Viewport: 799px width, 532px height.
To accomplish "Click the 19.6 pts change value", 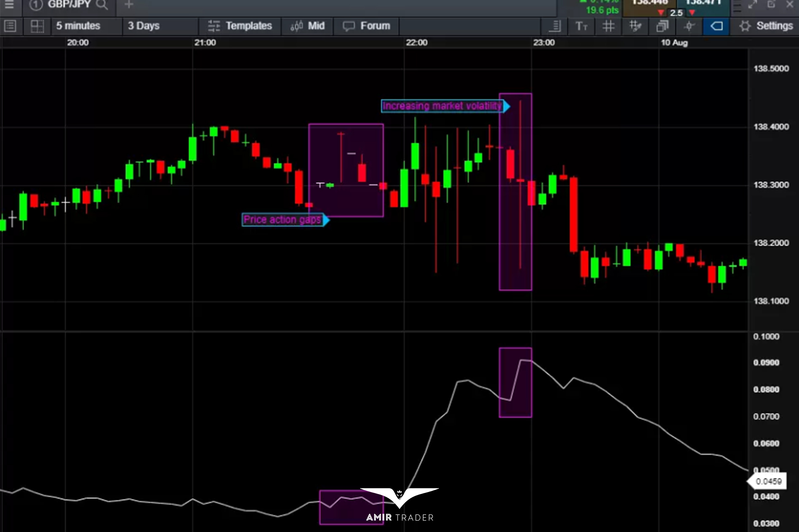I will click(603, 10).
